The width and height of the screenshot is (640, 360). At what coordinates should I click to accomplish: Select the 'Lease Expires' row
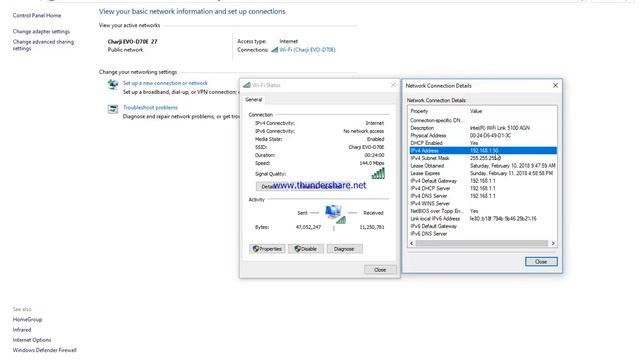click(x=482, y=173)
